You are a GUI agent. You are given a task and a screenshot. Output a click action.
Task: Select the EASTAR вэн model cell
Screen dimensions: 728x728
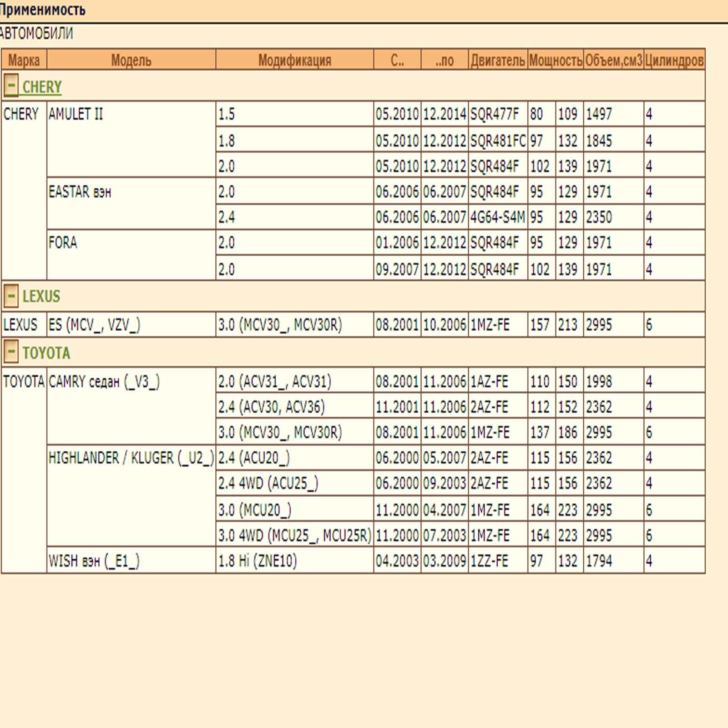point(131,203)
